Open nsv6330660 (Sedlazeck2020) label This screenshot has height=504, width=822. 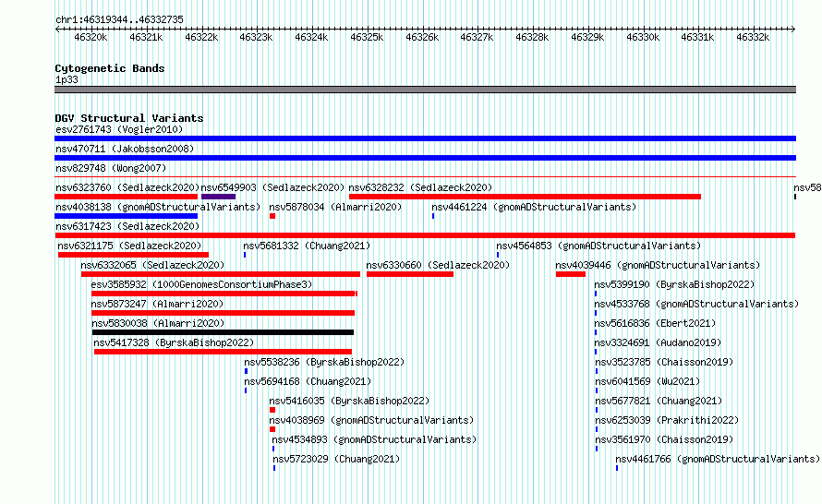click(x=438, y=265)
